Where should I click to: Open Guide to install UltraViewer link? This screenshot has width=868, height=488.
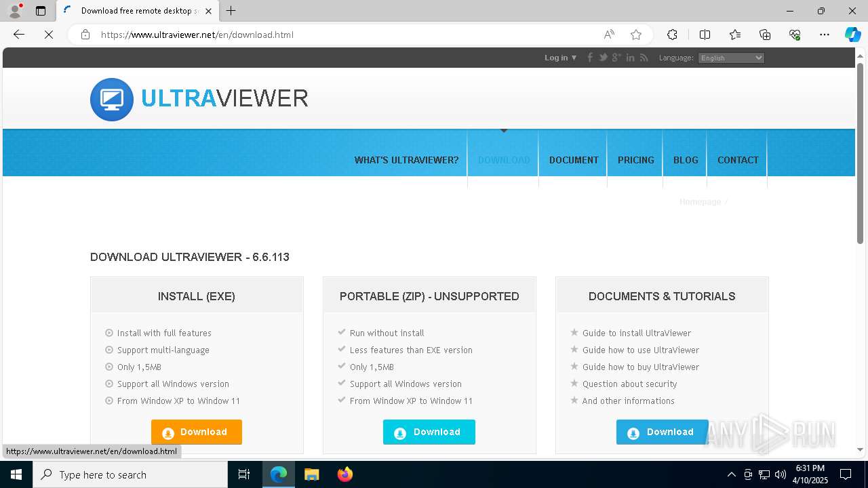[x=637, y=333]
